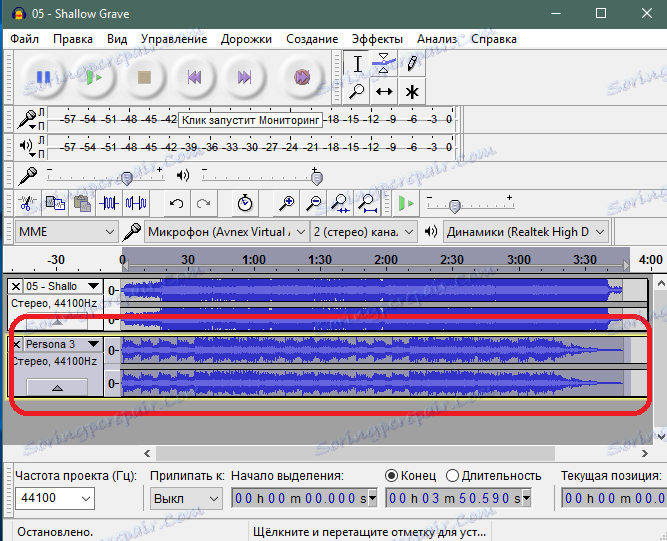Screen dimensions: 667x541
Task: Open the MME audio host dropdown
Action: (x=66, y=231)
